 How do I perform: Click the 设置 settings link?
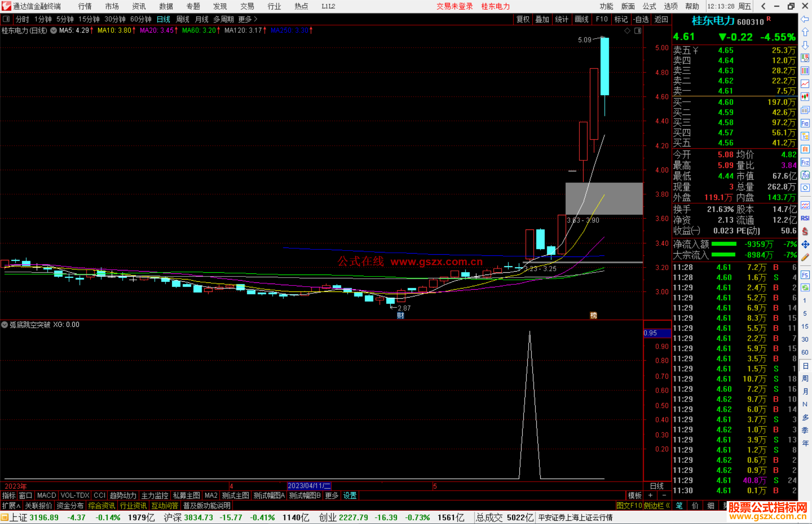[350, 495]
